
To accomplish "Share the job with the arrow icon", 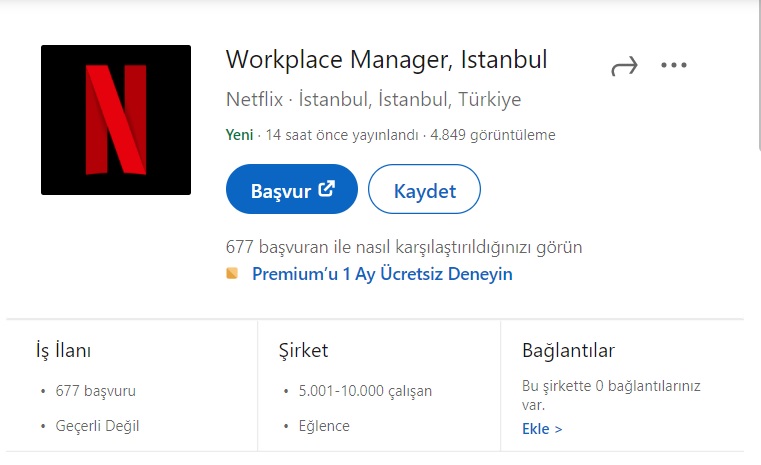I will [x=624, y=66].
